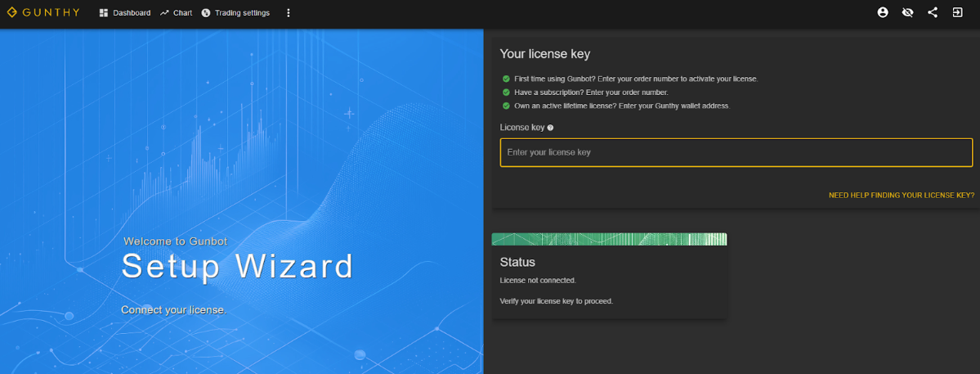980x374 pixels.
Task: Click 'Verify your license key to proceed.' text
Action: coord(557,301)
